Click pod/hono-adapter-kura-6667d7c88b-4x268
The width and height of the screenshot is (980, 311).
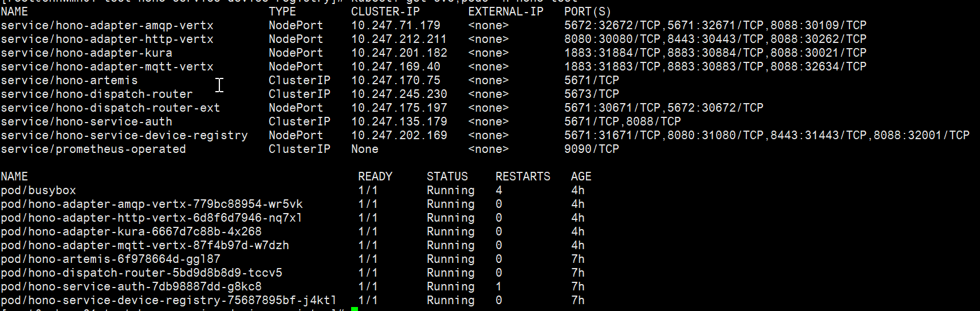[131, 232]
